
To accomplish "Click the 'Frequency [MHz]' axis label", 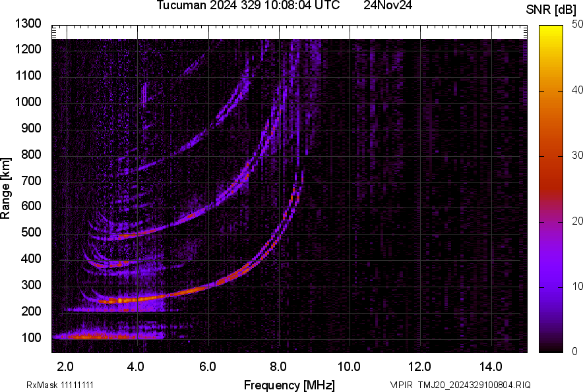I will tap(290, 385).
